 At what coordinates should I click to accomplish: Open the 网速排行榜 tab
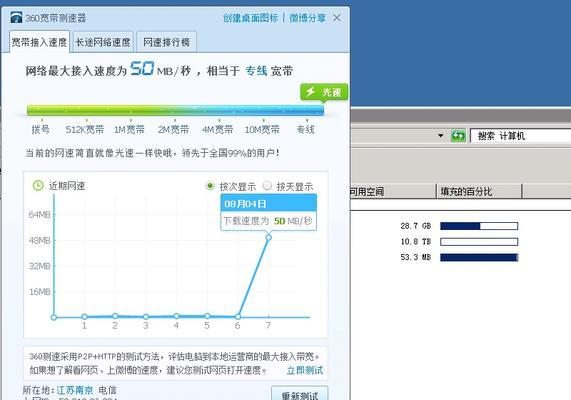coord(166,42)
